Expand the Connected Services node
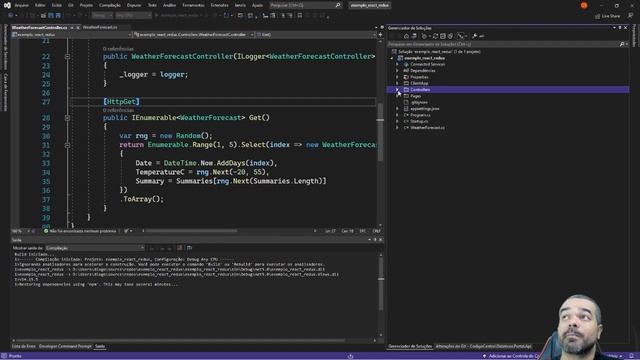The image size is (640, 360). [x=397, y=64]
